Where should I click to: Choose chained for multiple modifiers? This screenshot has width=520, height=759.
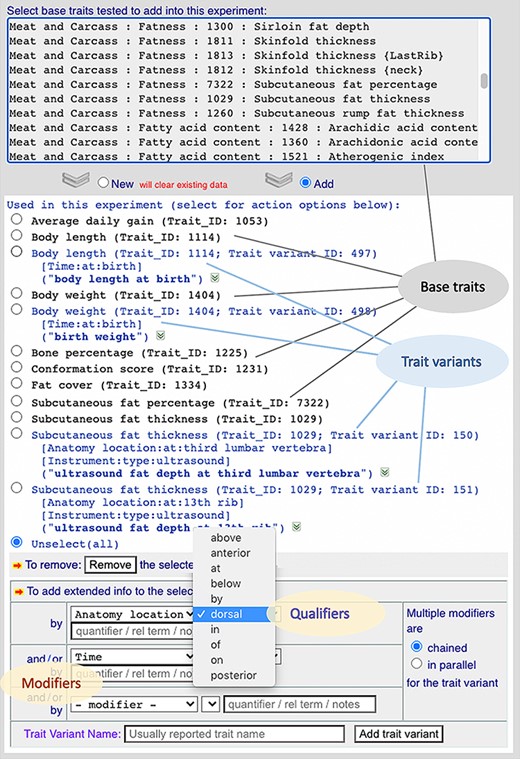416,647
